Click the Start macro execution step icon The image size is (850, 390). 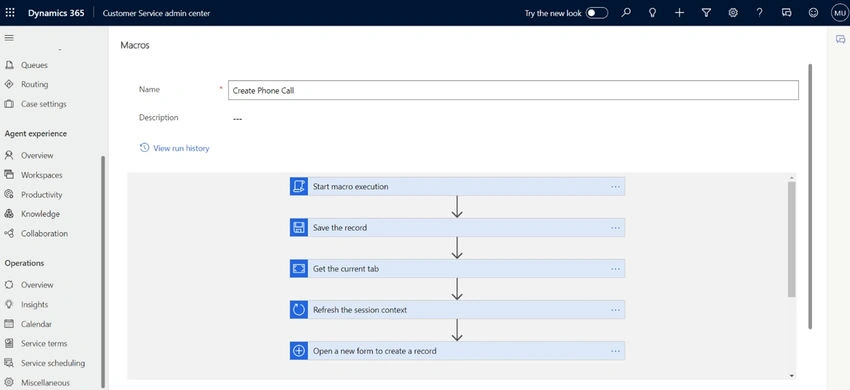click(299, 186)
